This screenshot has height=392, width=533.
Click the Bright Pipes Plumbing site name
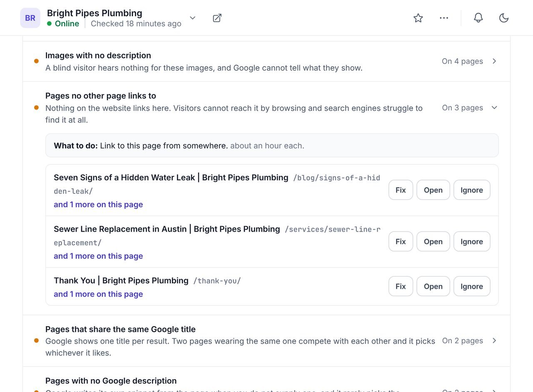click(95, 13)
